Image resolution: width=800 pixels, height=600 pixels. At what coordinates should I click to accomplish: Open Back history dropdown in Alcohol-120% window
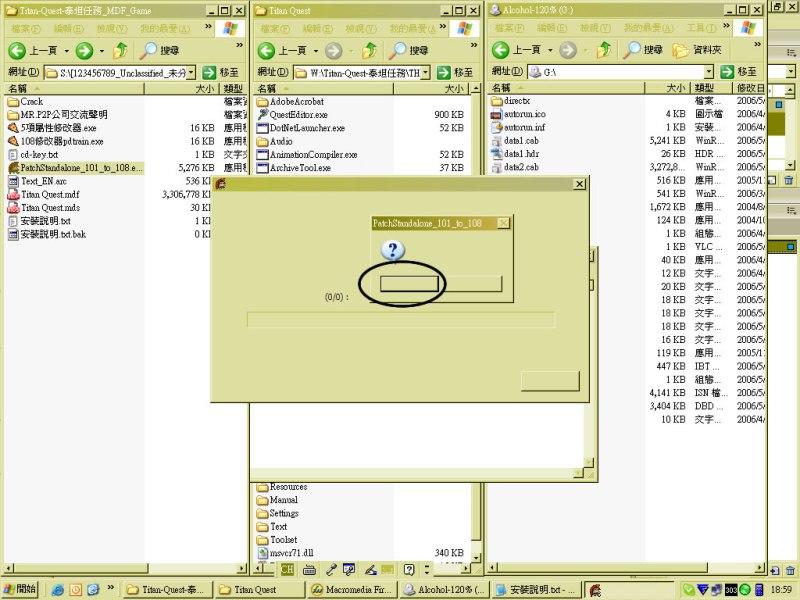pyautogui.click(x=550, y=51)
